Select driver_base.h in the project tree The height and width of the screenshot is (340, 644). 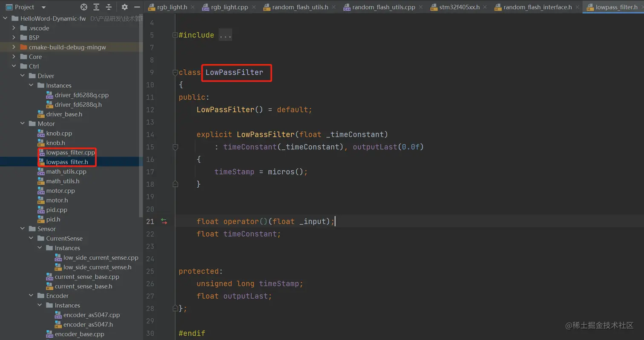[64, 114]
